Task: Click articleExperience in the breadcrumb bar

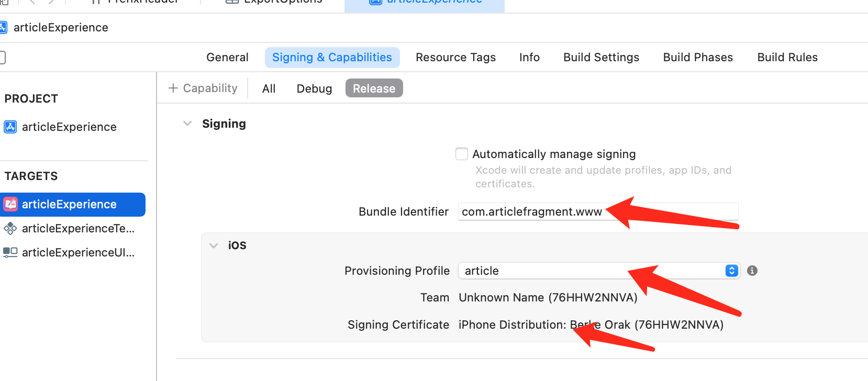Action: (61, 28)
